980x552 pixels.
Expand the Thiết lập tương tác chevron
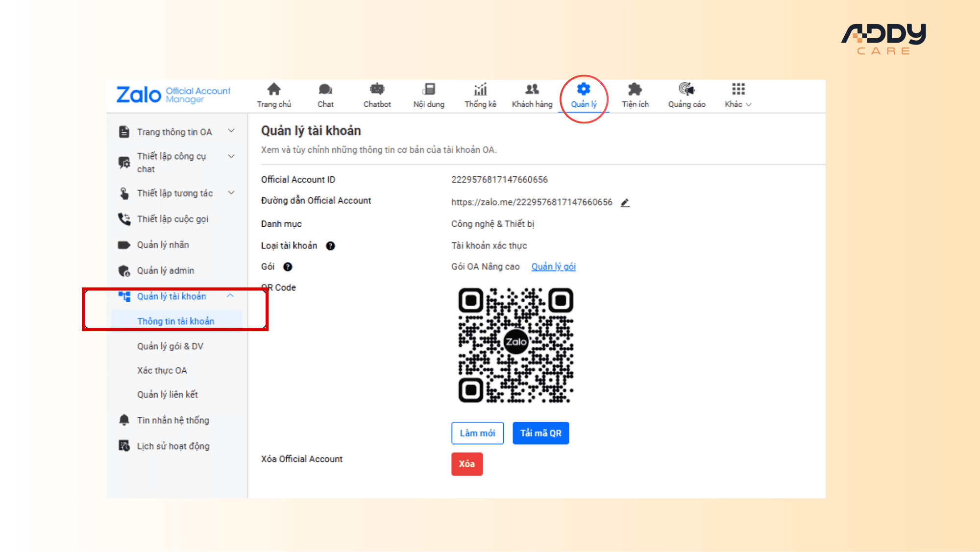[231, 192]
